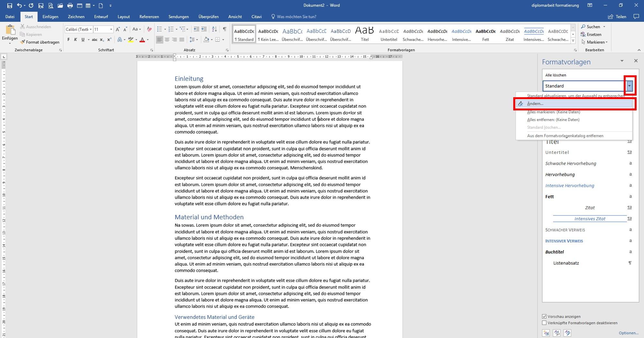Screen dimensions: 644x338
Task: Check Verknüpfte Formatvorlagen deaktivieren option
Action: point(545,323)
